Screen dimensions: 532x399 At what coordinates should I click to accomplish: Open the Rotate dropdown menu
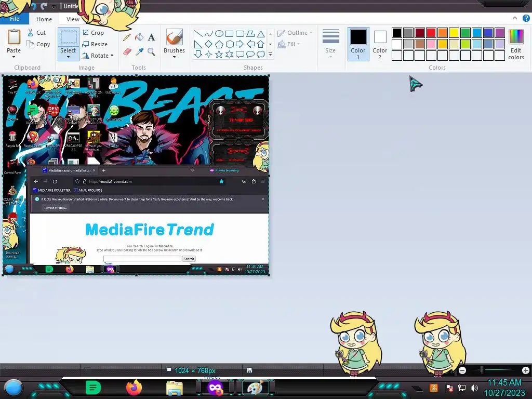112,55
